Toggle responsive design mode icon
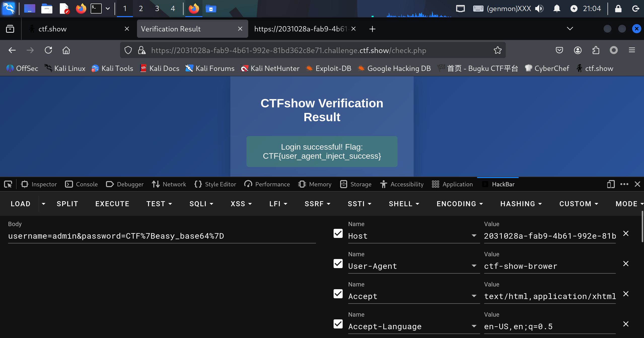Viewport: 644px width, 338px height. click(x=611, y=184)
